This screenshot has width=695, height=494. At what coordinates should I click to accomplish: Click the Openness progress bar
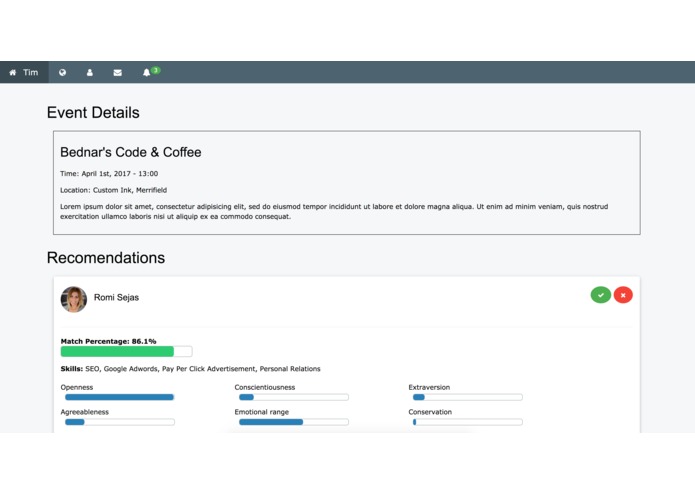click(120, 397)
